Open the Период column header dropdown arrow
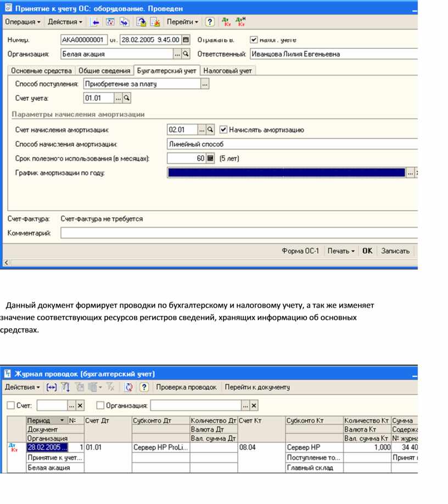The image size is (448, 504). click(x=62, y=421)
